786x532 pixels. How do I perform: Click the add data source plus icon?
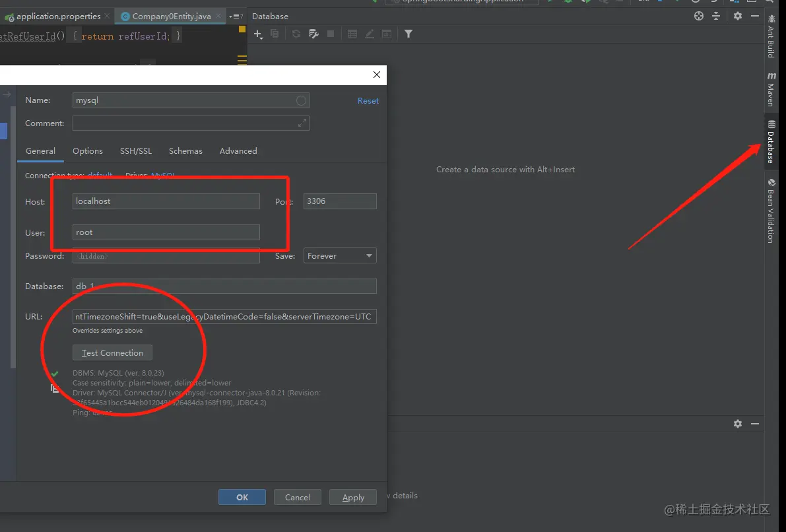258,34
